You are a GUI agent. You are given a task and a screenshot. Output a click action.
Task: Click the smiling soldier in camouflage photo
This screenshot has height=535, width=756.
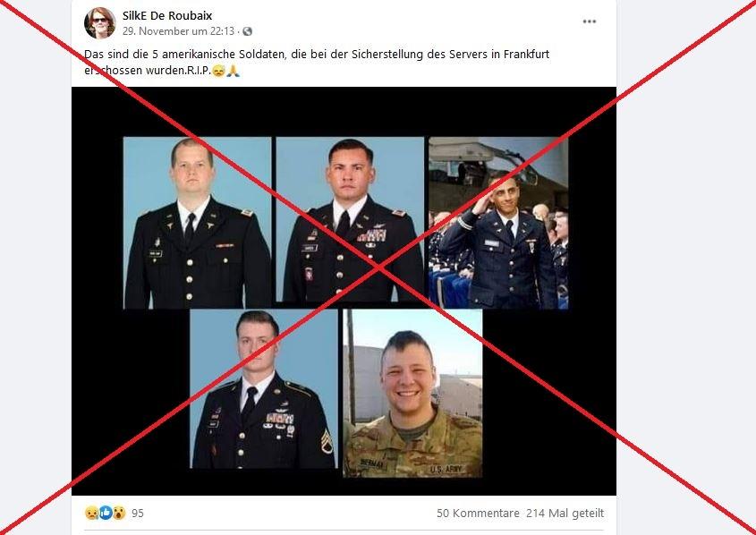(x=412, y=394)
